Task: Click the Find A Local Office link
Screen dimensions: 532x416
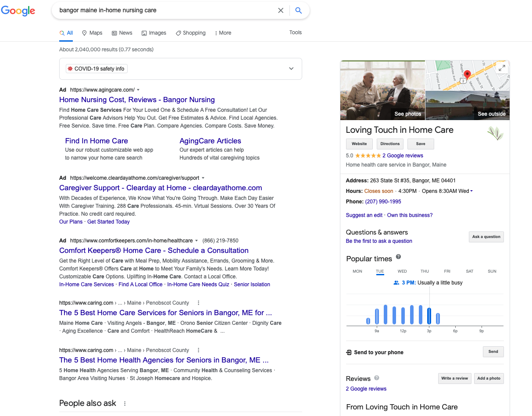Action: [x=140, y=284]
